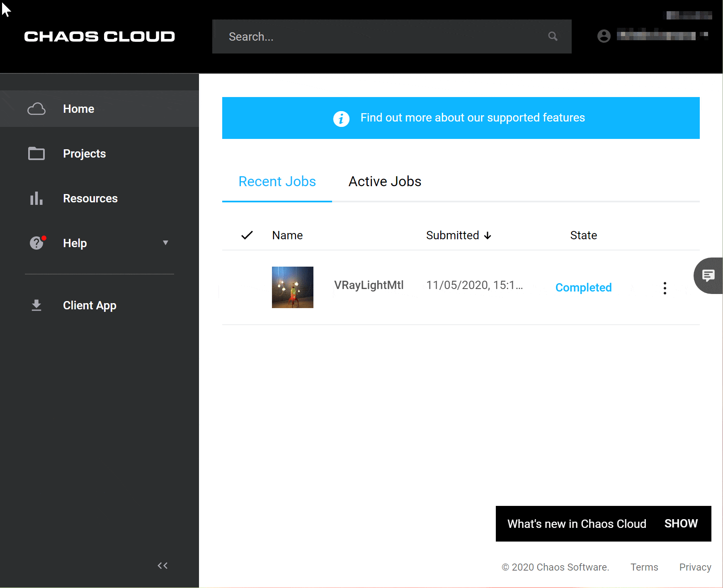Click the Resources bar chart icon
This screenshot has width=723, height=588.
(36, 198)
